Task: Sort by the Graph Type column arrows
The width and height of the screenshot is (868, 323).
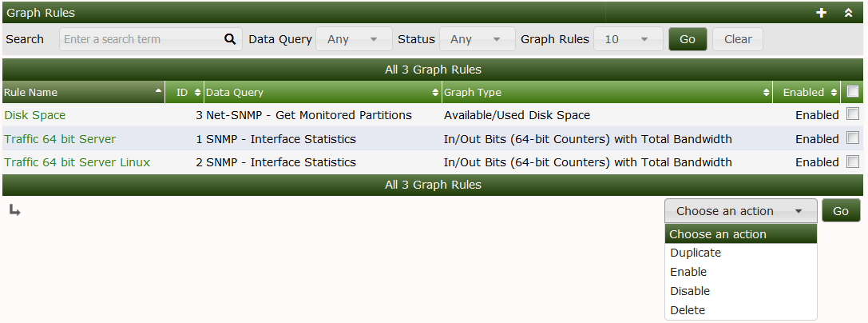Action: coord(767,93)
